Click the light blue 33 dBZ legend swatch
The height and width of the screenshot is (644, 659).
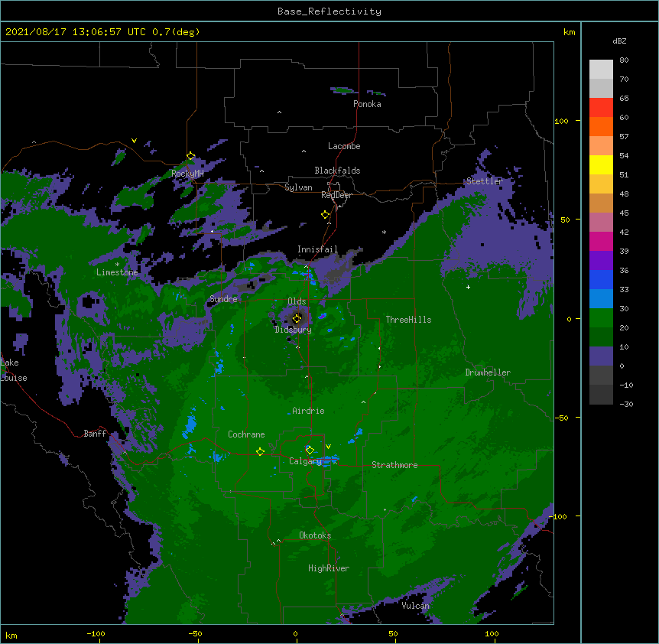[601, 299]
